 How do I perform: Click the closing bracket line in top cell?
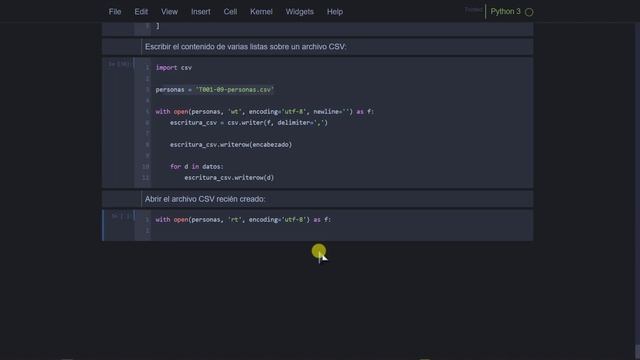158,26
